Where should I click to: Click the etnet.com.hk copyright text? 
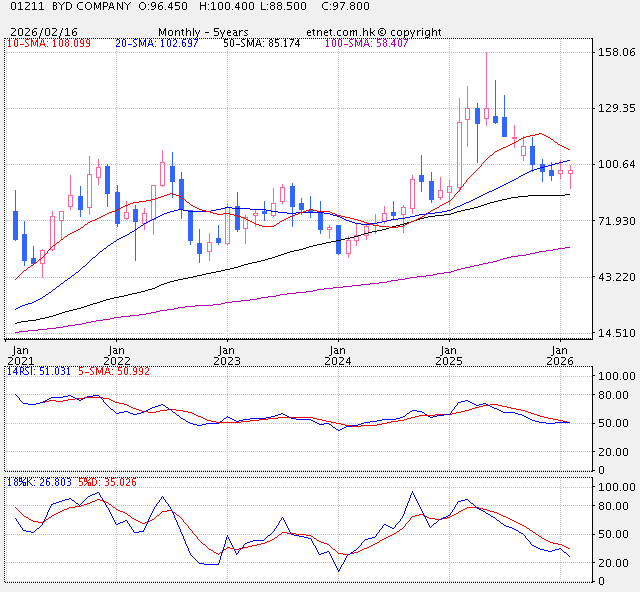374,32
